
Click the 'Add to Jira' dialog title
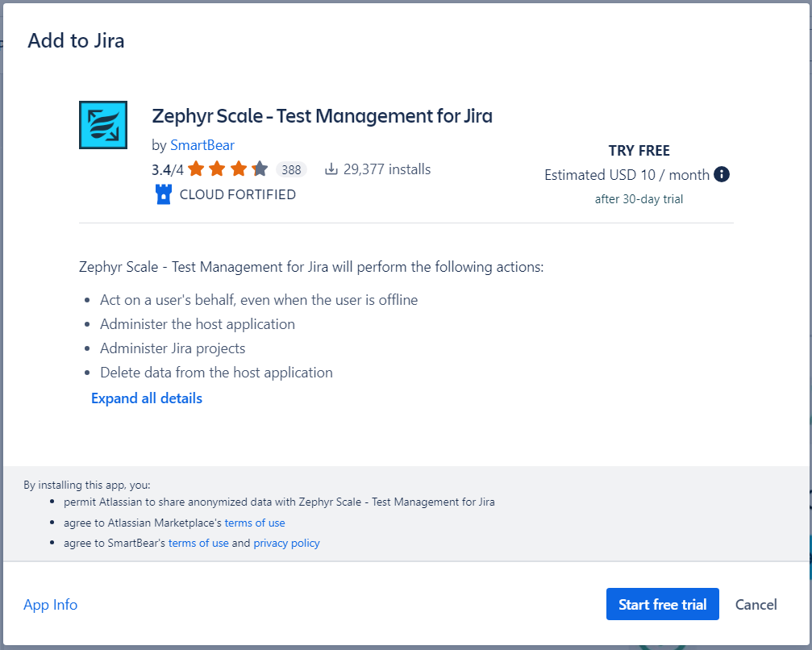[76, 41]
